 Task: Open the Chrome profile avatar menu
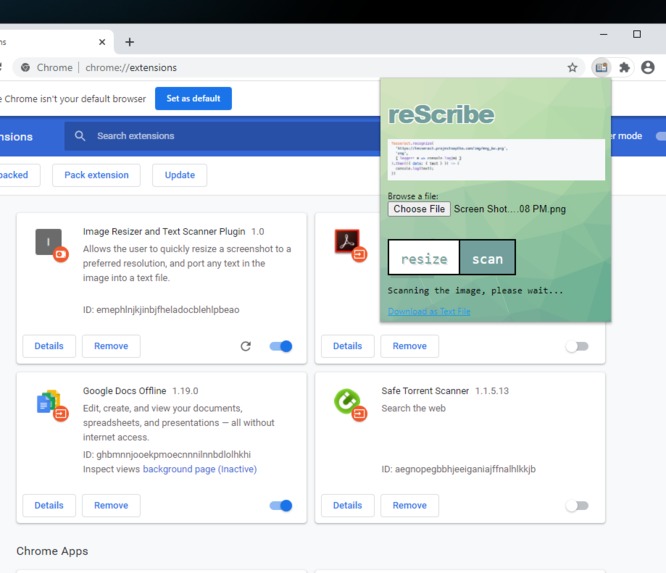[648, 68]
